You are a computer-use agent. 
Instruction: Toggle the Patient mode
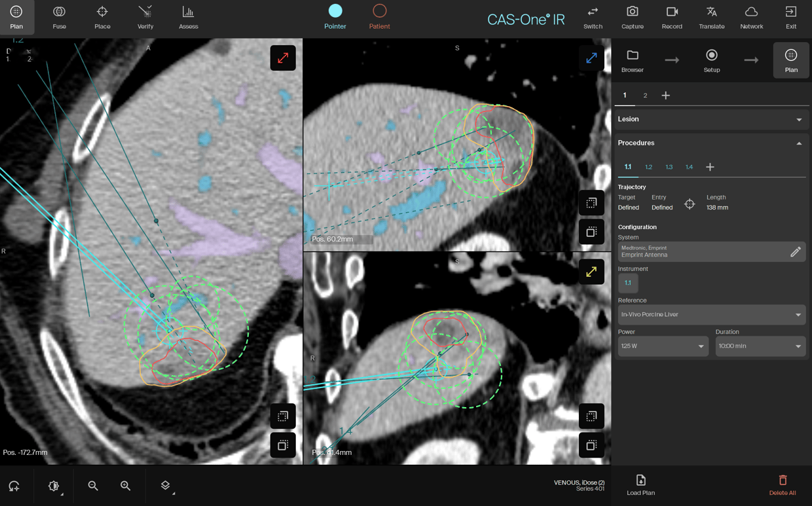tap(379, 17)
